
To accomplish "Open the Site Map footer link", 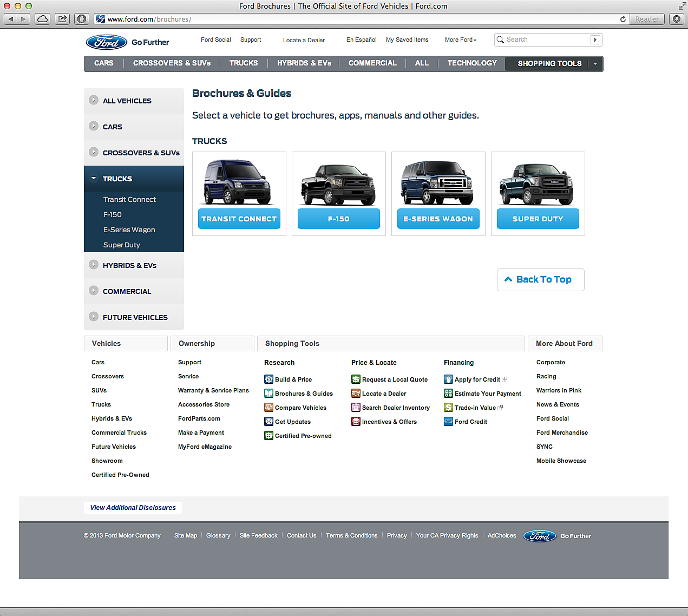I will [186, 535].
